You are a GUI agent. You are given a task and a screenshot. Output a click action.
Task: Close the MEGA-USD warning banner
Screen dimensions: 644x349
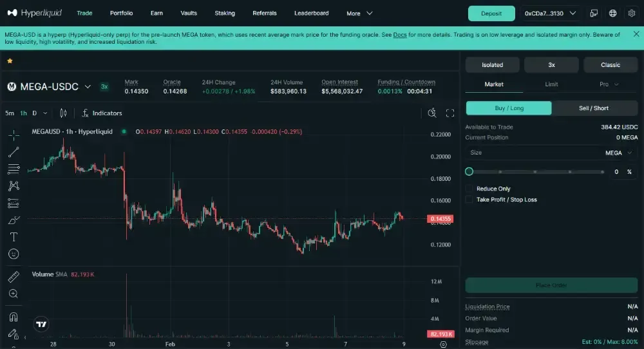point(636,34)
